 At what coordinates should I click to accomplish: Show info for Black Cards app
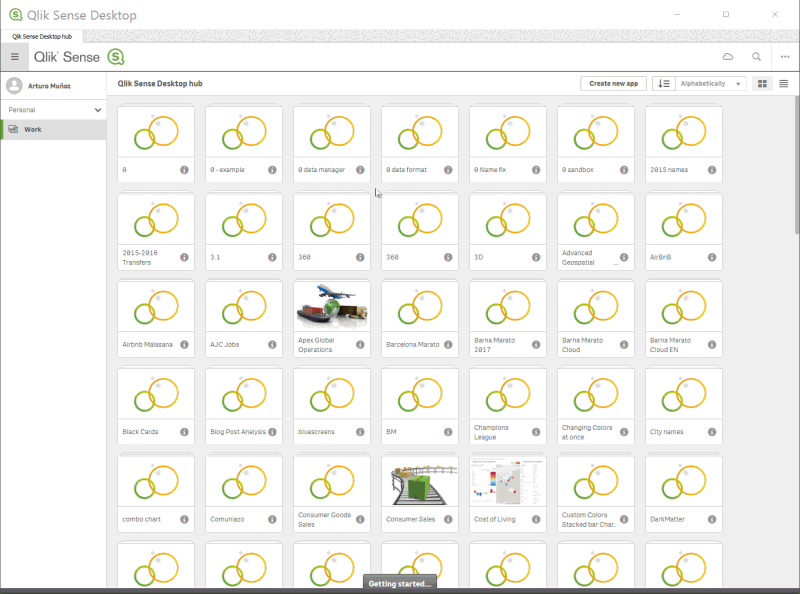pos(184,432)
